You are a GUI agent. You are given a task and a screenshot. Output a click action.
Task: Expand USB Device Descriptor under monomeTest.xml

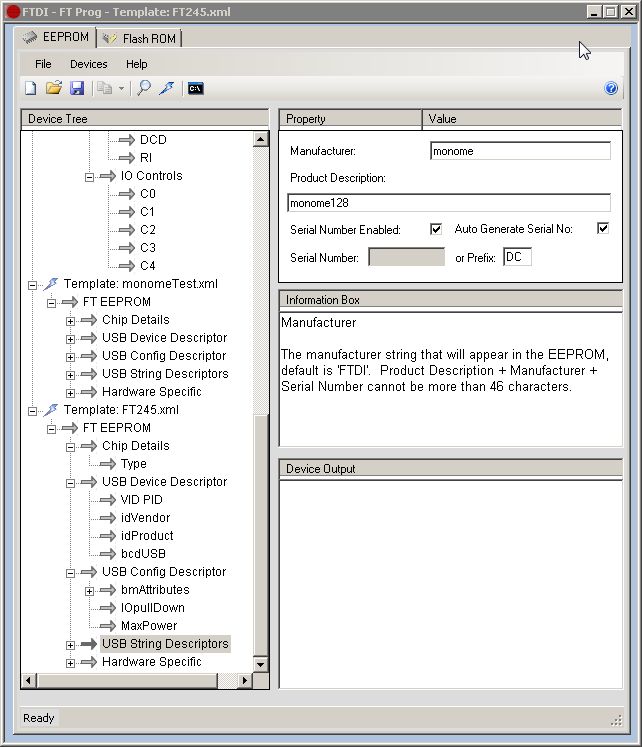coord(70,340)
